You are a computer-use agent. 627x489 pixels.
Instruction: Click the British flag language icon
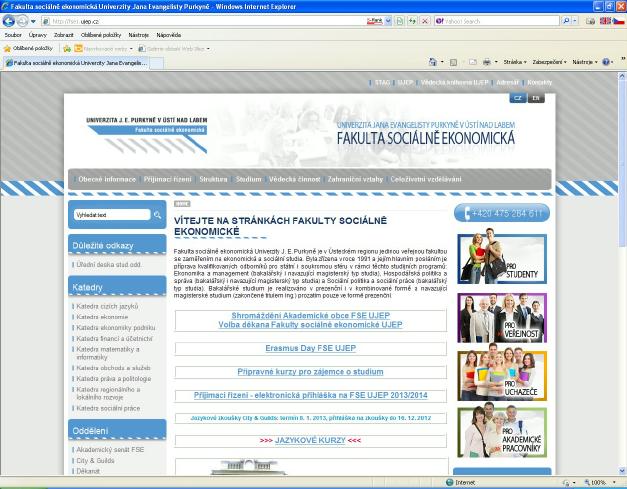pyautogui.click(x=605, y=21)
